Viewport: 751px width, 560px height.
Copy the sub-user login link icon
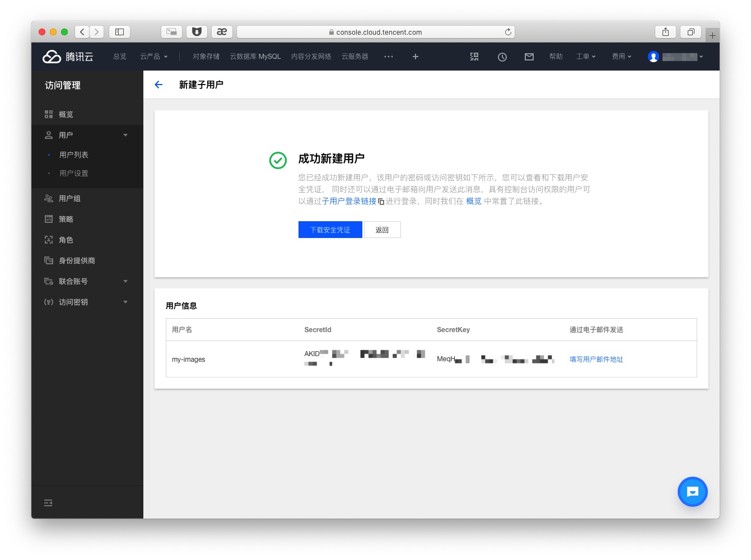pyautogui.click(x=381, y=202)
